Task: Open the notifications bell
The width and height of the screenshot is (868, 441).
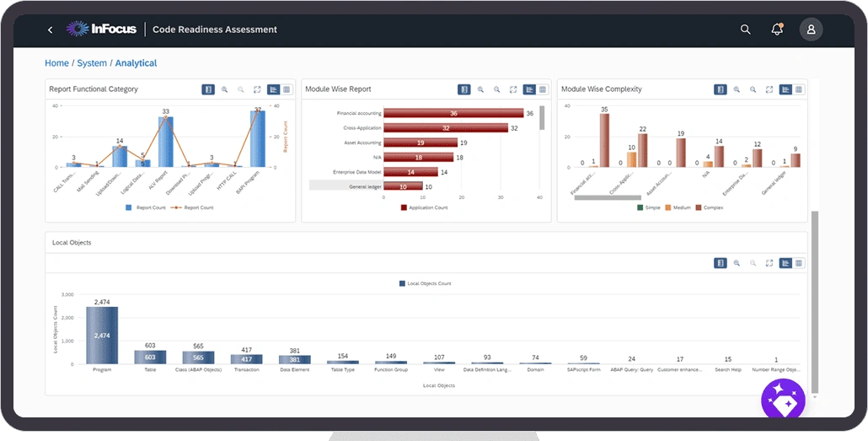Action: click(x=777, y=30)
